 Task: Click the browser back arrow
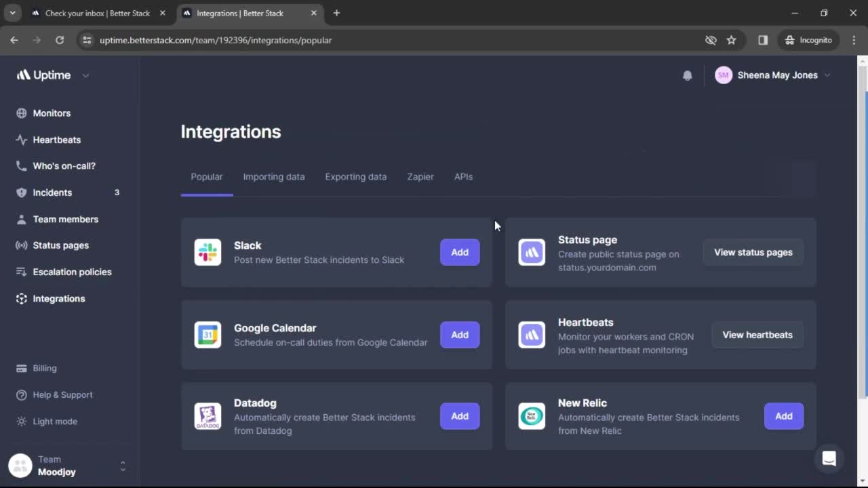click(14, 40)
